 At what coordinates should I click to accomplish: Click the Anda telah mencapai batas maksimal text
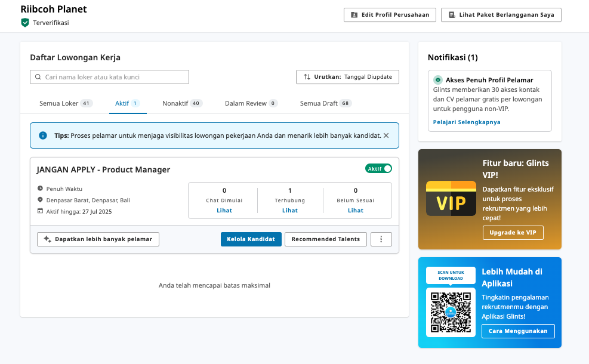point(214,285)
